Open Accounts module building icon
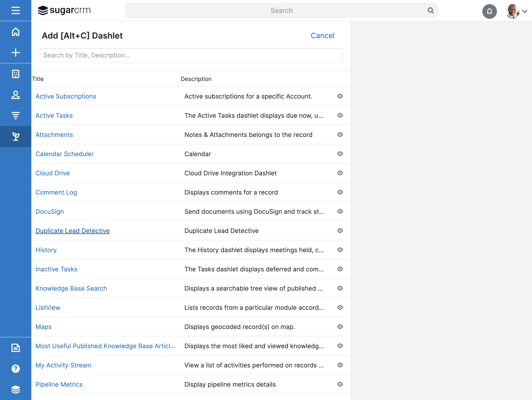 point(16,74)
